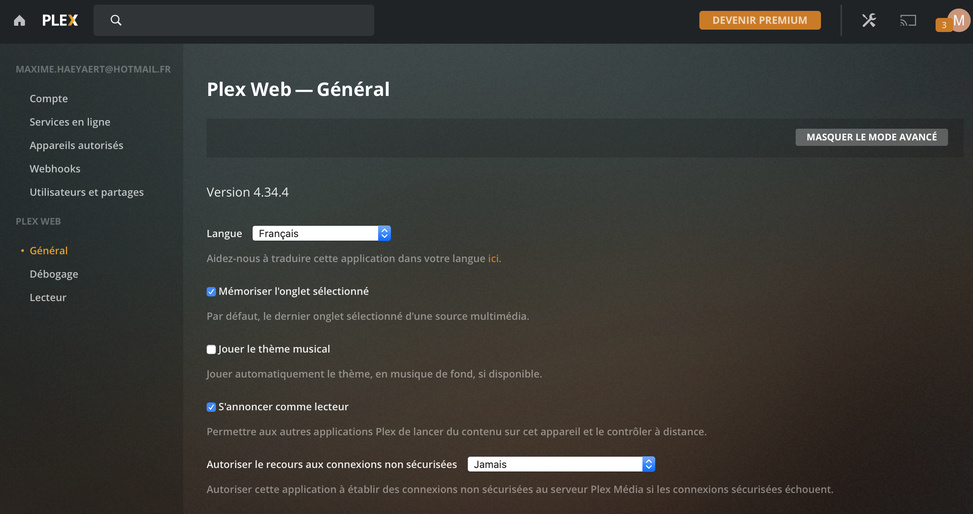Uncheck S'annoncer comme lecteur checkbox

coord(211,407)
